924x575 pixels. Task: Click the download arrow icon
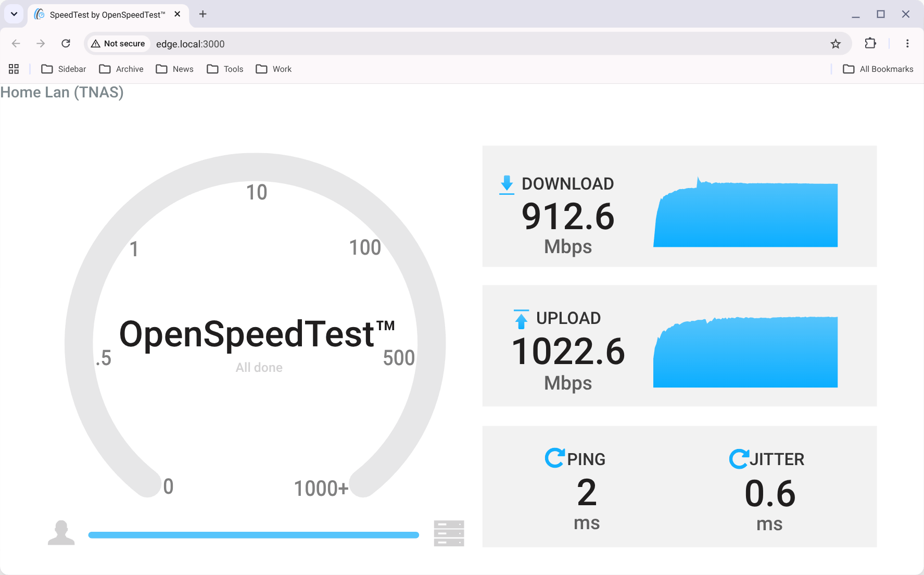click(x=507, y=185)
